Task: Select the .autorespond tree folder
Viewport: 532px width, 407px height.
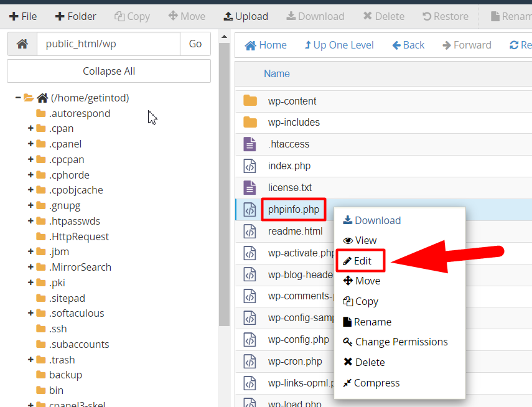Action: (x=73, y=113)
